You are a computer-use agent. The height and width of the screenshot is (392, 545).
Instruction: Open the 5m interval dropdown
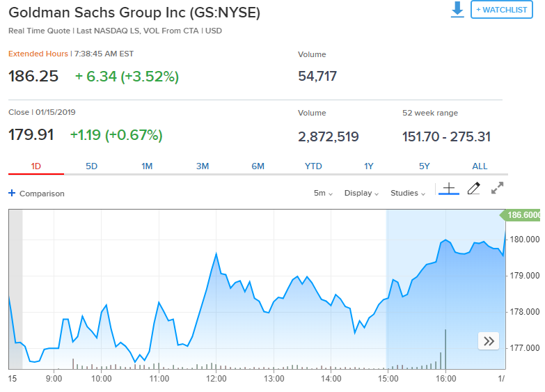[323, 193]
